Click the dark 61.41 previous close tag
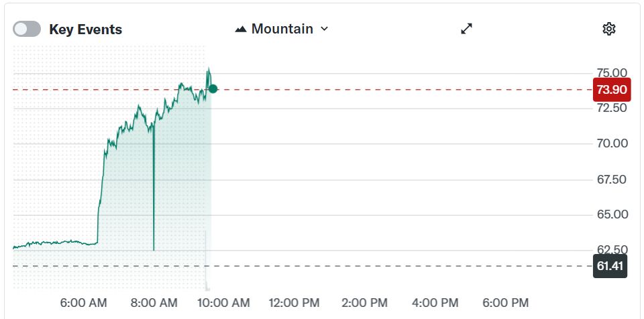This screenshot has width=644, height=319. pyautogui.click(x=610, y=266)
